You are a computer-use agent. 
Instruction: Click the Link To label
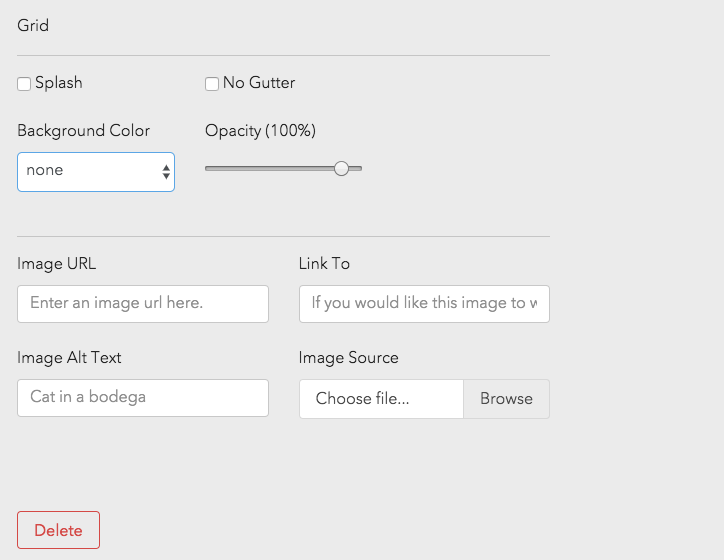324,264
